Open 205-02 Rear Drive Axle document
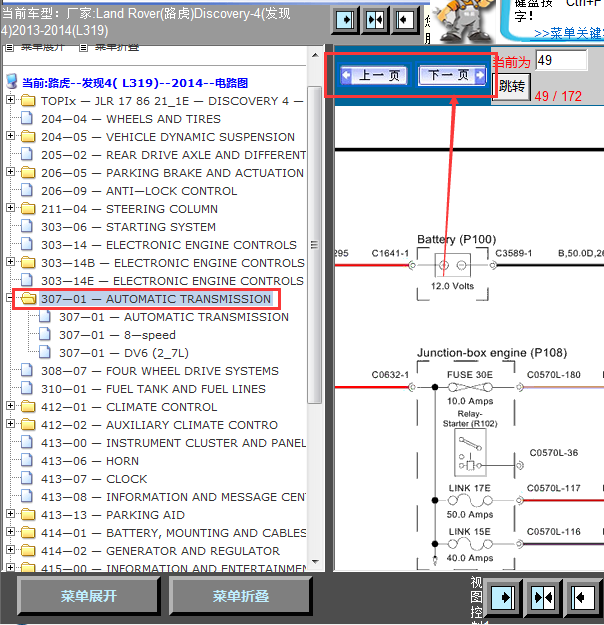 click(x=173, y=155)
